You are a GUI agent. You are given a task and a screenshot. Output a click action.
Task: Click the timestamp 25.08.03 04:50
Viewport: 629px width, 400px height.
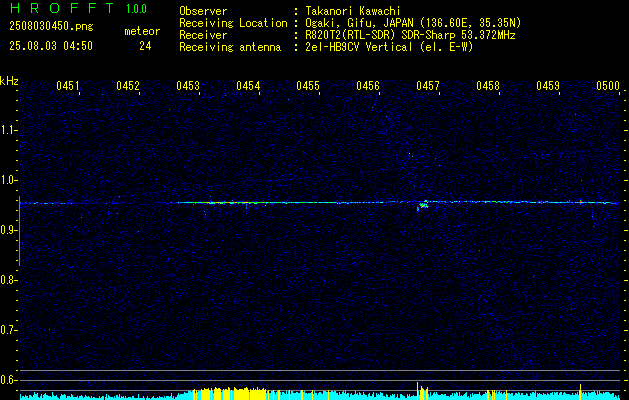(x=51, y=46)
